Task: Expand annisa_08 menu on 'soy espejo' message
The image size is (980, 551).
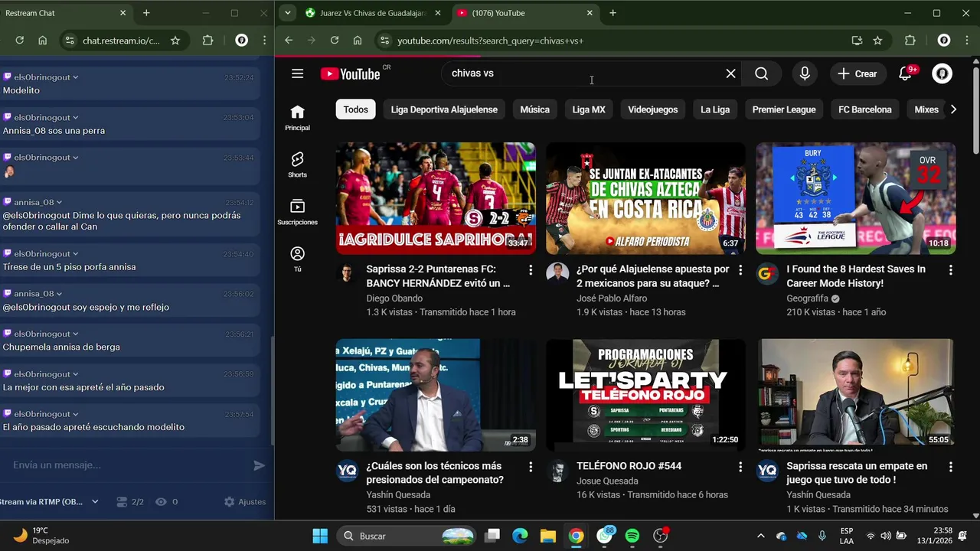Action: click(x=59, y=294)
